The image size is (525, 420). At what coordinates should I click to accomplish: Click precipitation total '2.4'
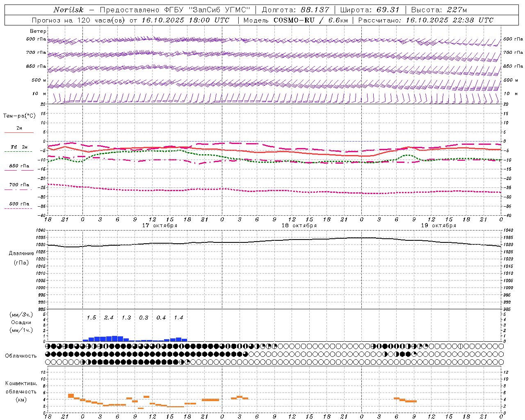[x=109, y=317]
